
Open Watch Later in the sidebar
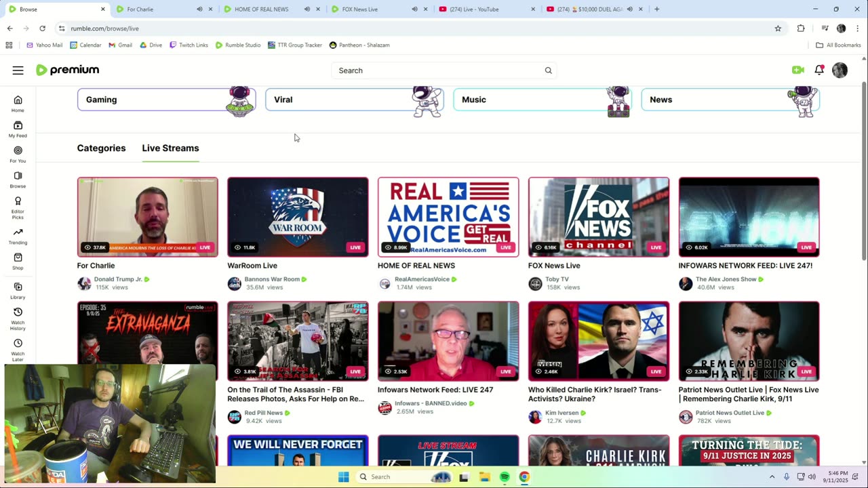(x=18, y=350)
